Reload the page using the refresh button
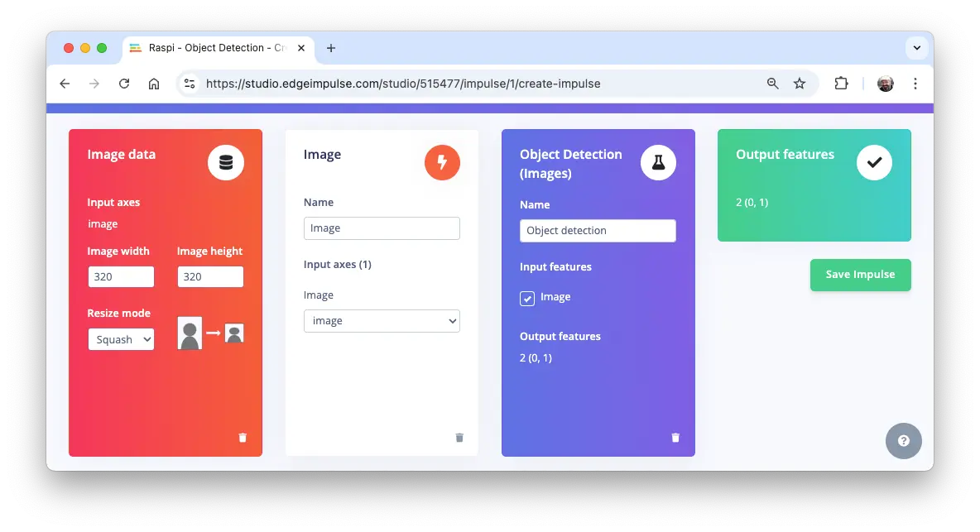Screen dimensions: 980x532 click(124, 84)
